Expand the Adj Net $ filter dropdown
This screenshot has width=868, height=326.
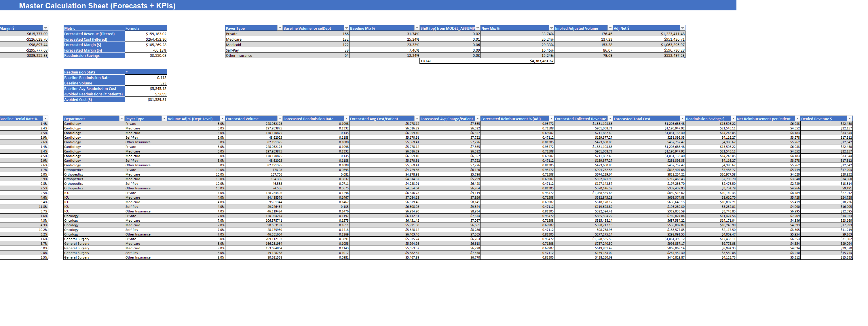[682, 28]
